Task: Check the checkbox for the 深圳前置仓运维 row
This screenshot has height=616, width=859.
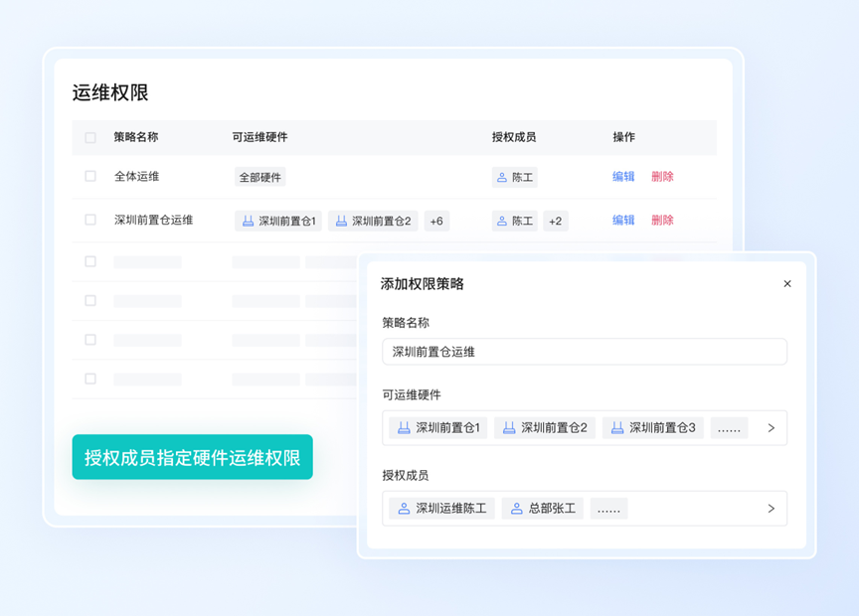Action: (89, 221)
